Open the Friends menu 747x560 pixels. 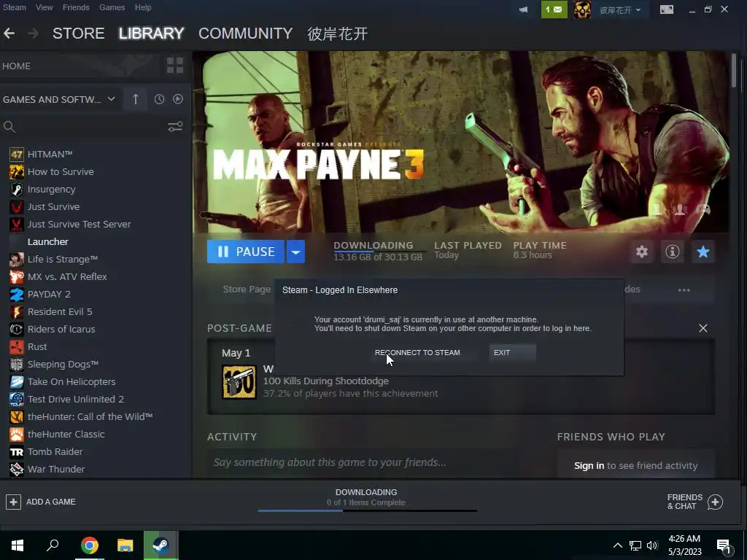[76, 7]
